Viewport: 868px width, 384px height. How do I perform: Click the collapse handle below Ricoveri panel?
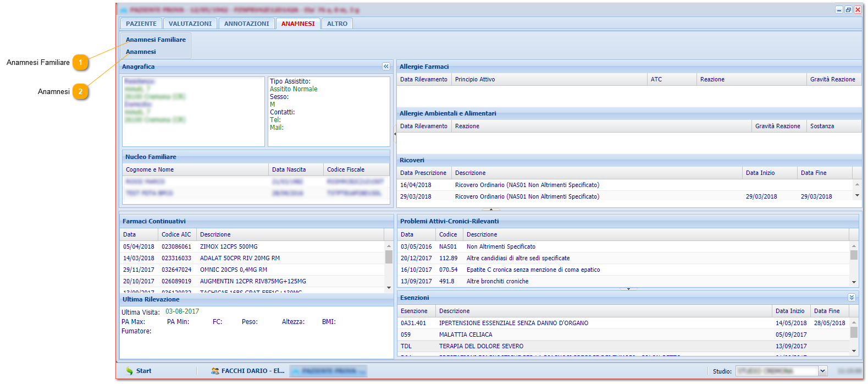[491, 210]
